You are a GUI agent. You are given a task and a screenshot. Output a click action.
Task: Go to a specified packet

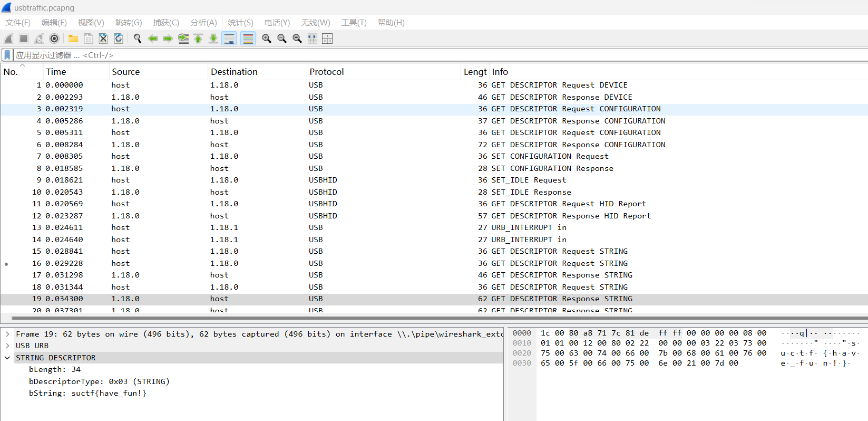coord(183,39)
